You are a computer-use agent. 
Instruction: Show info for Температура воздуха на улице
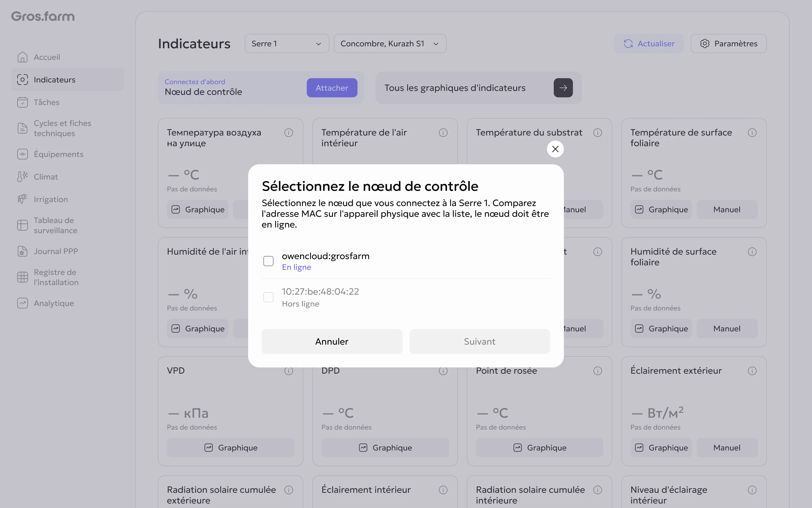point(288,133)
